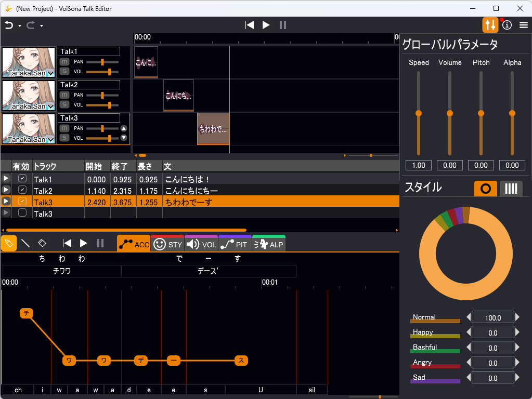
Task: Increase the Happy style value
Action: point(517,332)
